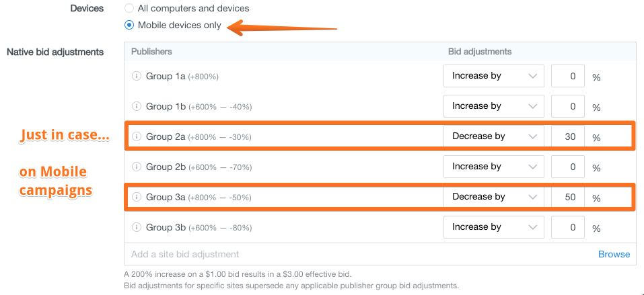The image size is (644, 295).
Task: Click Group 1a percentage input field
Action: point(568,76)
